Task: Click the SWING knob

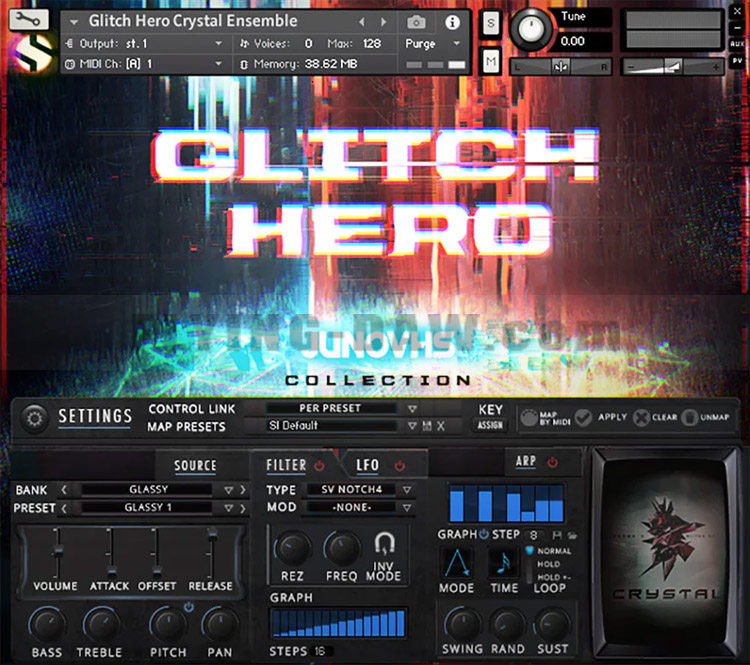Action: 462,624
